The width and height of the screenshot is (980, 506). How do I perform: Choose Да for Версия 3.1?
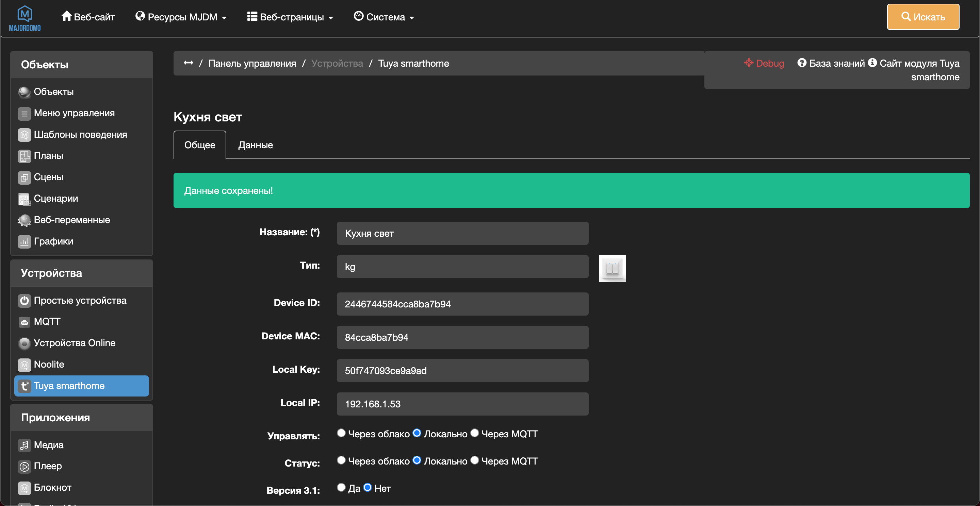pyautogui.click(x=341, y=487)
